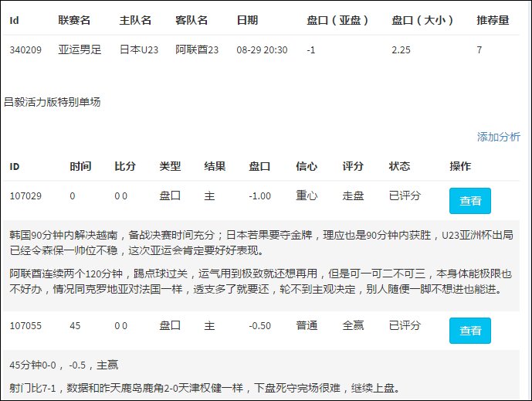This screenshot has height=401, width=532.
Task: Select the heading 吕毅活力版特别单场
Action: [x=53, y=102]
